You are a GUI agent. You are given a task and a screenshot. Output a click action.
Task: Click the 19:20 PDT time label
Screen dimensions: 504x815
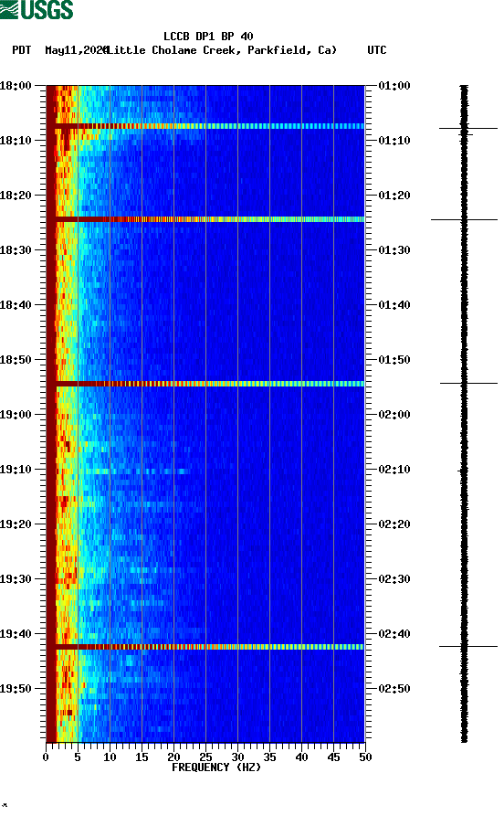[x=16, y=524]
